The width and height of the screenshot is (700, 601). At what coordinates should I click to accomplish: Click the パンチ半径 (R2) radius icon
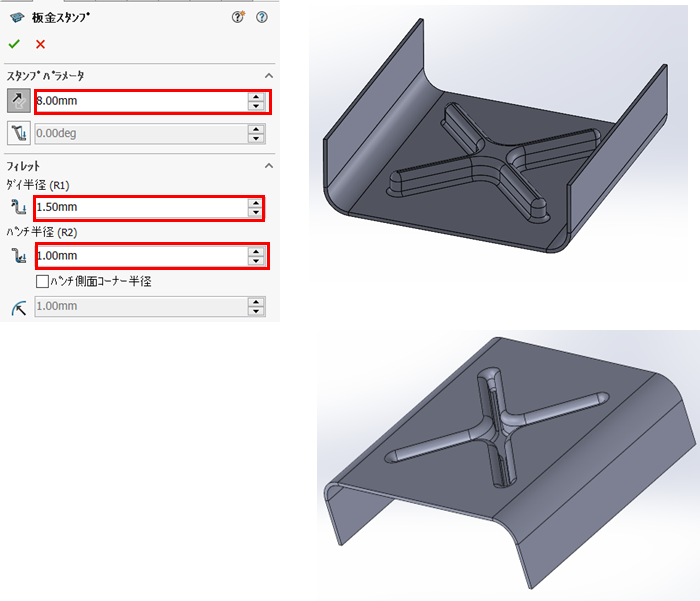(x=17, y=257)
